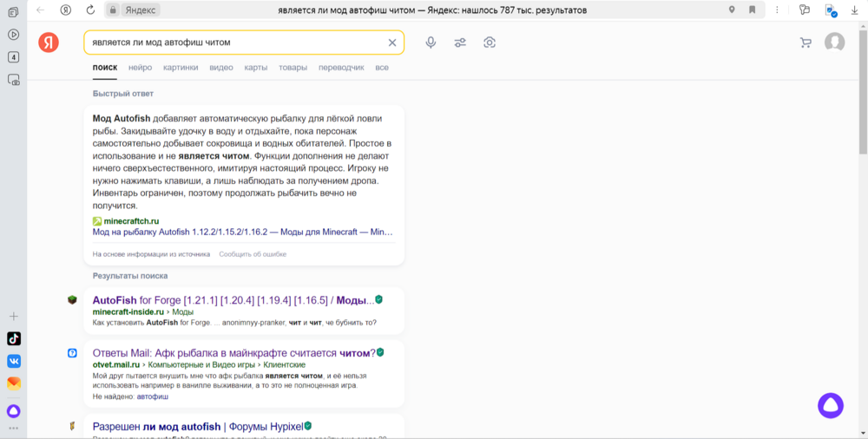Click the Компьютерные и Видео игры breadcrumb
The height and width of the screenshot is (439, 868).
pyautogui.click(x=201, y=364)
